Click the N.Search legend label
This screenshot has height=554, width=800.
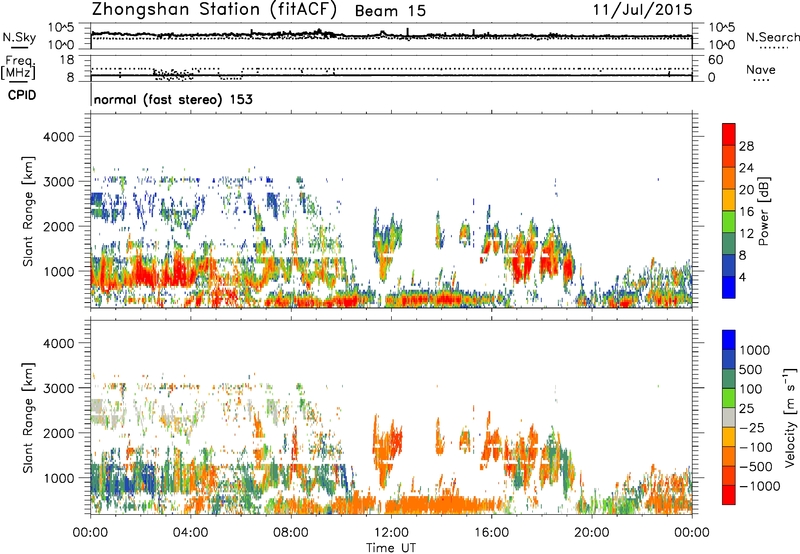pos(773,37)
